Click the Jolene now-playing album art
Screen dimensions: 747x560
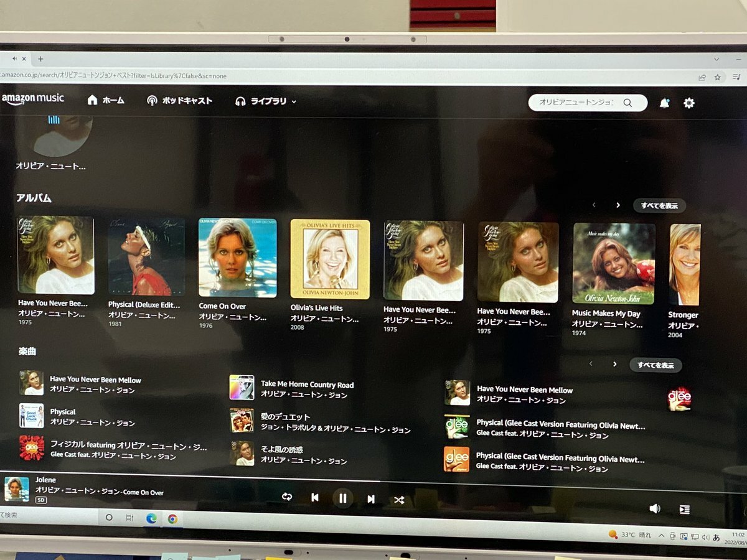coord(17,488)
